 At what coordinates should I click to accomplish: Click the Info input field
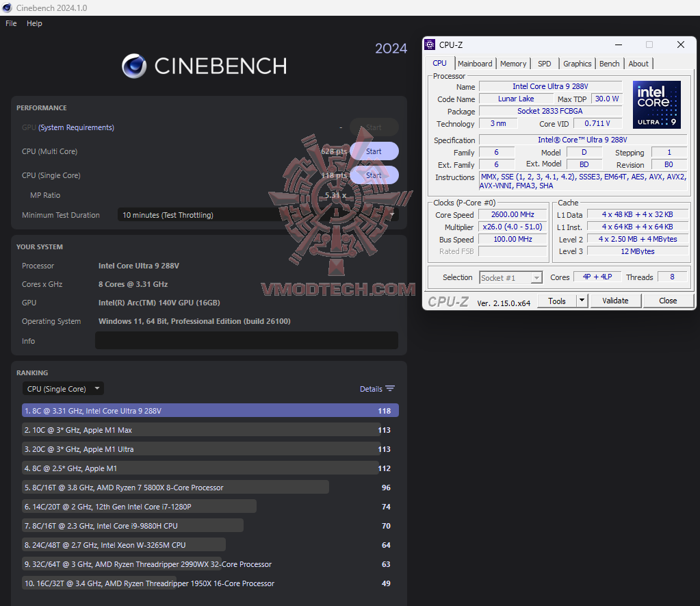[246, 340]
